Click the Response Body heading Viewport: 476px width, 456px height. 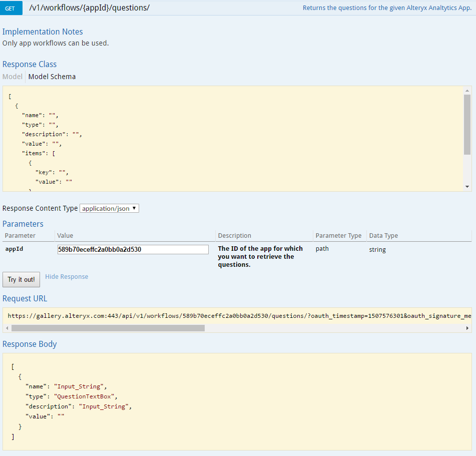30,344
